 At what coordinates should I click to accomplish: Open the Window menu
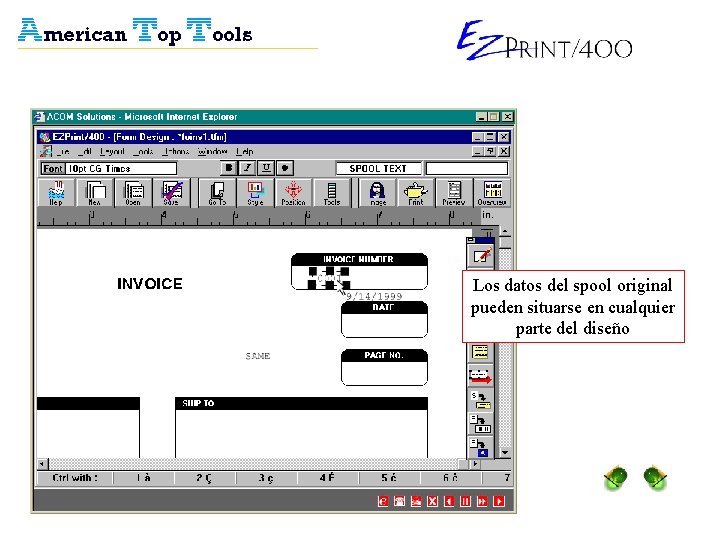tap(212, 152)
